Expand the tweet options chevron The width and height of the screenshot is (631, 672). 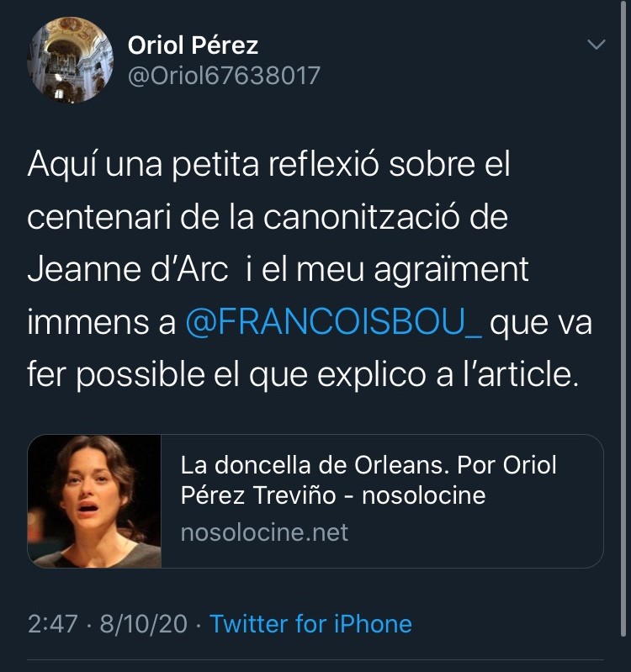[596, 44]
